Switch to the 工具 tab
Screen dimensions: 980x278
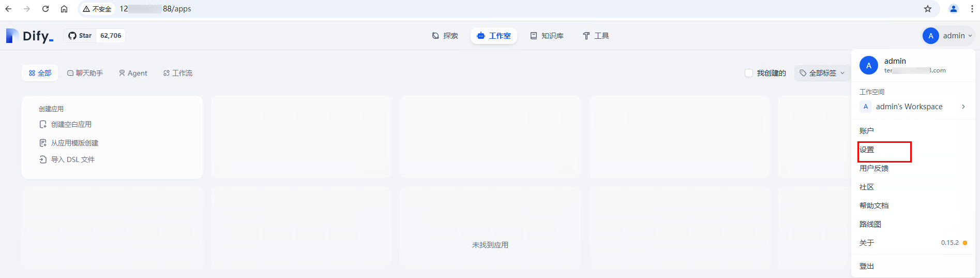pyautogui.click(x=596, y=36)
